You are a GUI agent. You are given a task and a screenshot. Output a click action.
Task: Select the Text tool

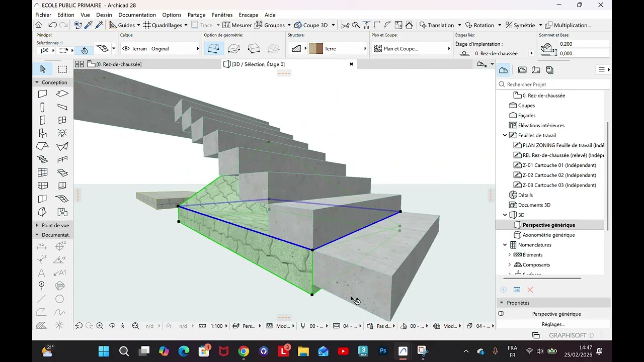click(42, 273)
